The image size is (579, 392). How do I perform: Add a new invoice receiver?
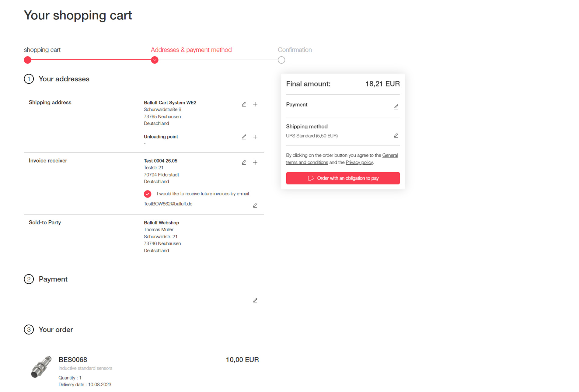tap(255, 162)
